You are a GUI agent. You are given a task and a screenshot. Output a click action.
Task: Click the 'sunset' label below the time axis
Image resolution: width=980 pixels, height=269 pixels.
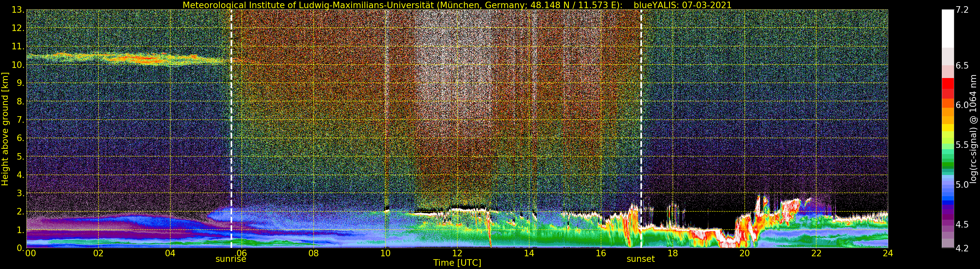pos(641,259)
